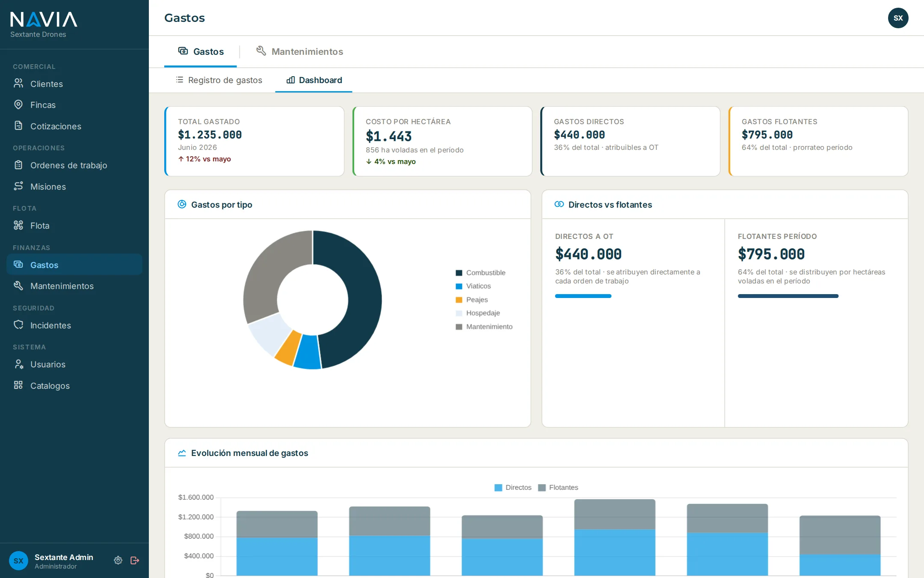
Task: Click the Fincas location pin icon
Action: click(x=18, y=104)
